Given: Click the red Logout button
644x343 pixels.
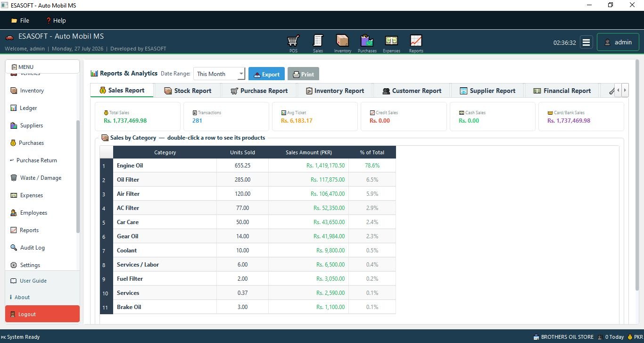Looking at the screenshot, I should (42, 314).
